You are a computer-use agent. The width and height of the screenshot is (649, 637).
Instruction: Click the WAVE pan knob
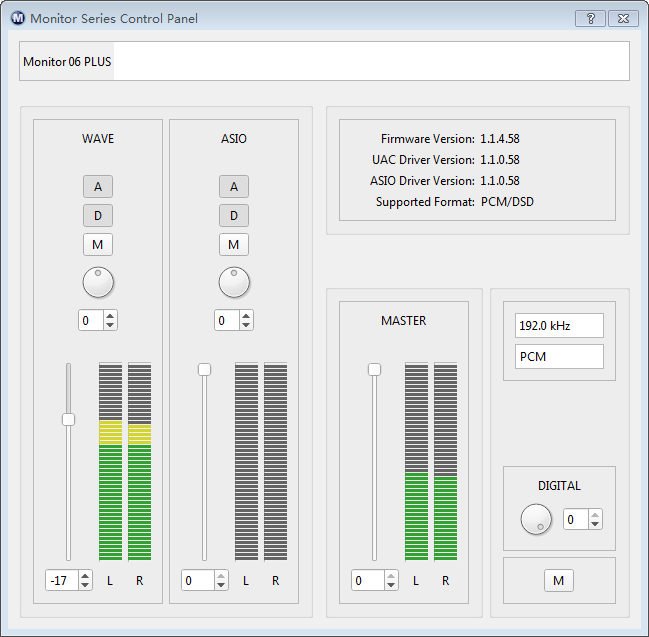(98, 283)
